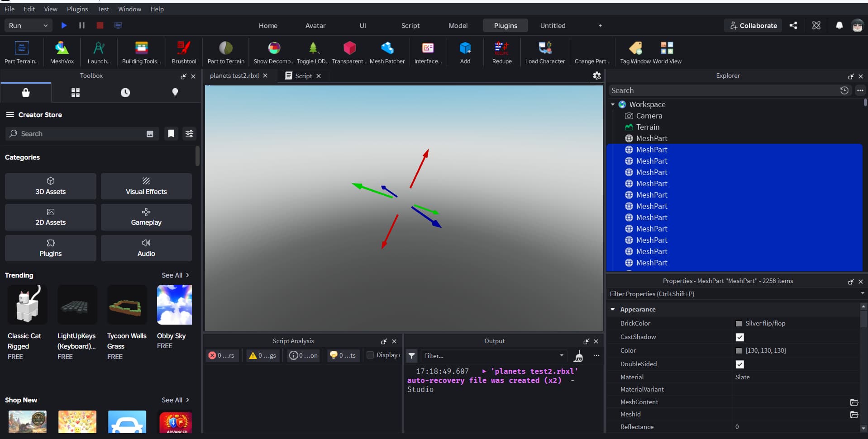Click the Color swatch for 130,130,130
This screenshot has height=439, width=868.
click(739, 351)
